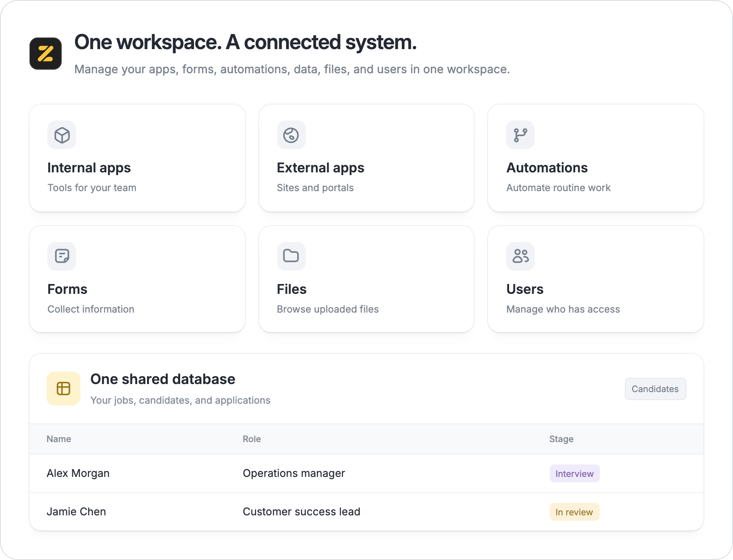Click the 'One workspace. A connected system.' heading
The height and width of the screenshot is (560, 733).
point(245,42)
